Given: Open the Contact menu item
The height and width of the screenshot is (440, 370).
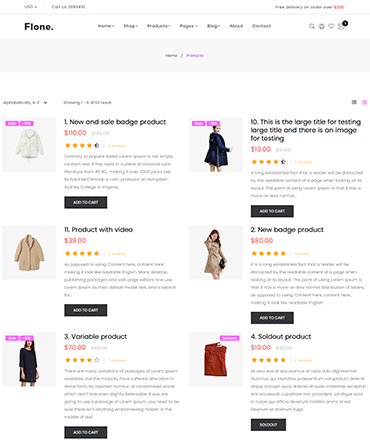Looking at the screenshot, I should 261,26.
